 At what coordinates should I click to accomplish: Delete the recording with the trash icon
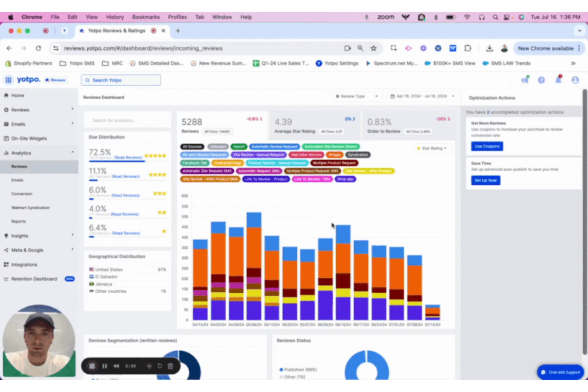[170, 366]
